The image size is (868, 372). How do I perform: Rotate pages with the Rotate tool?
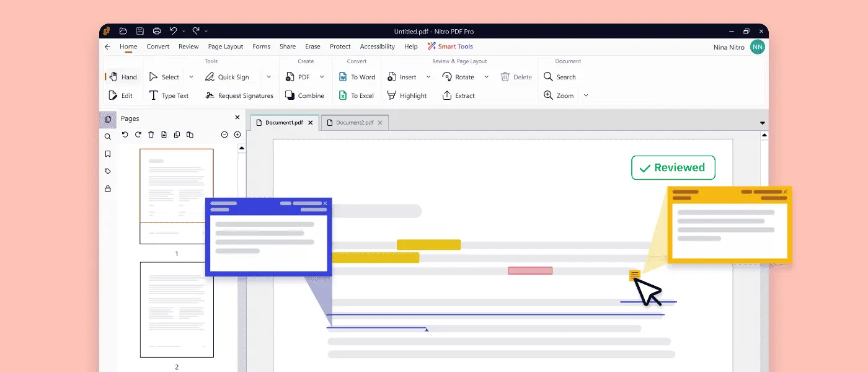[x=458, y=77]
